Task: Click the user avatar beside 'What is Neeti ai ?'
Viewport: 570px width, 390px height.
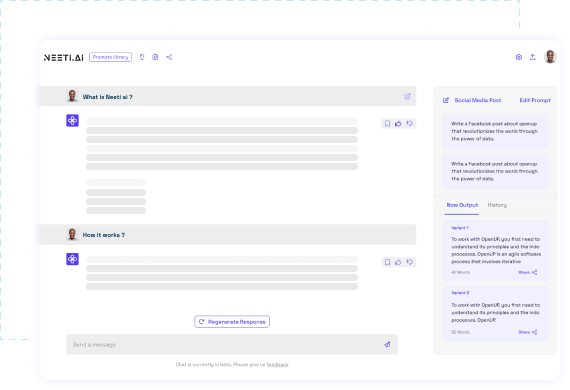Action: 72,96
